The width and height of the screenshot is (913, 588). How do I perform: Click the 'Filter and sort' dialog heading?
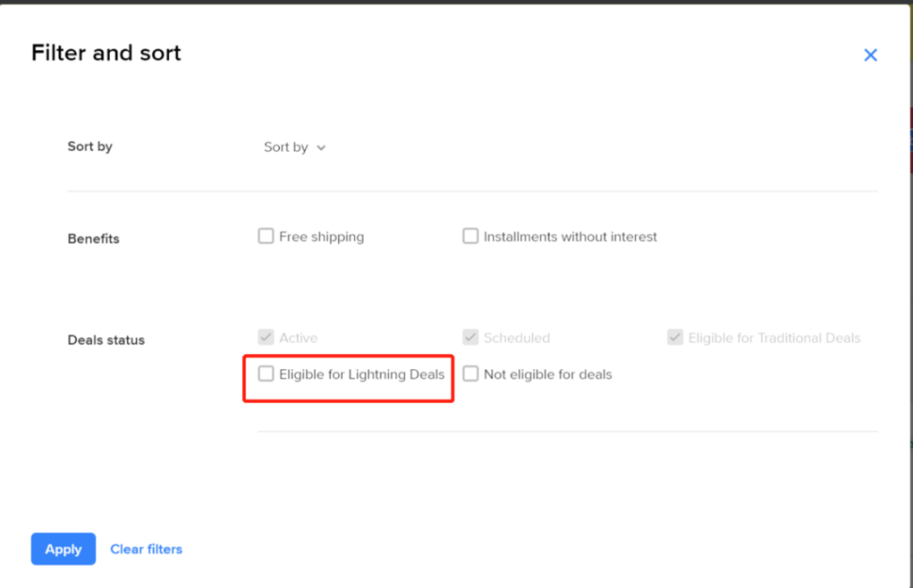click(106, 54)
